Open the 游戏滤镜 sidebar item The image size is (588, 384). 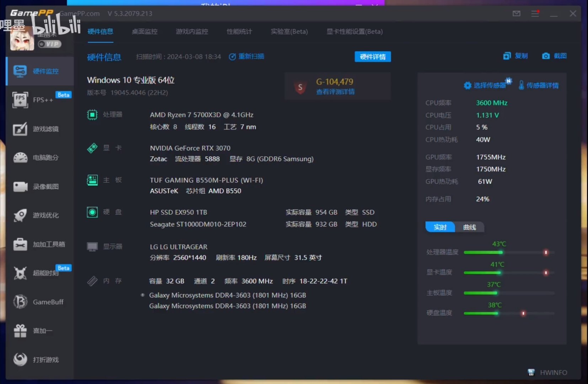(x=40, y=129)
